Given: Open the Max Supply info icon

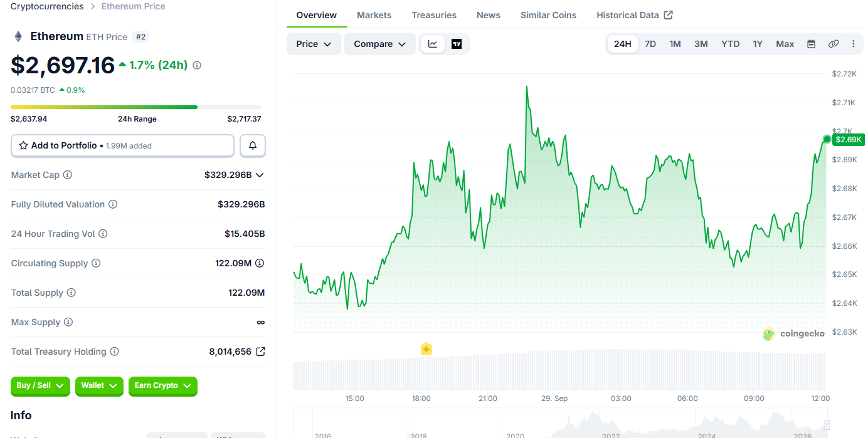Looking at the screenshot, I should 68,322.
